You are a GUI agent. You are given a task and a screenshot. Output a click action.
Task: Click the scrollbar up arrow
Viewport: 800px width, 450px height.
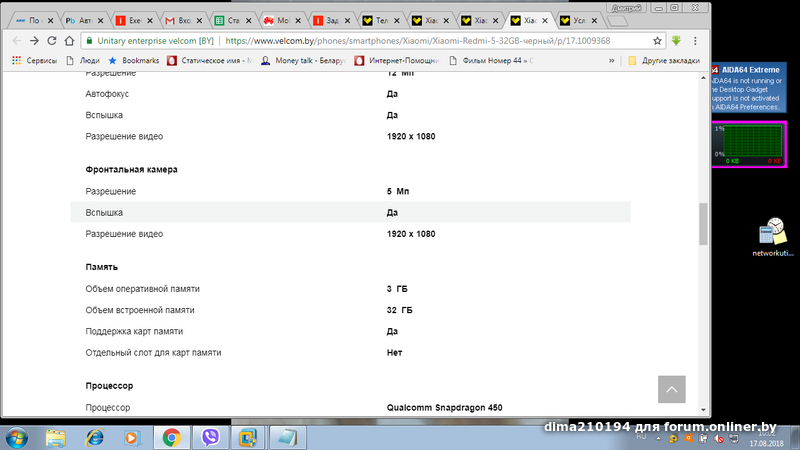703,78
